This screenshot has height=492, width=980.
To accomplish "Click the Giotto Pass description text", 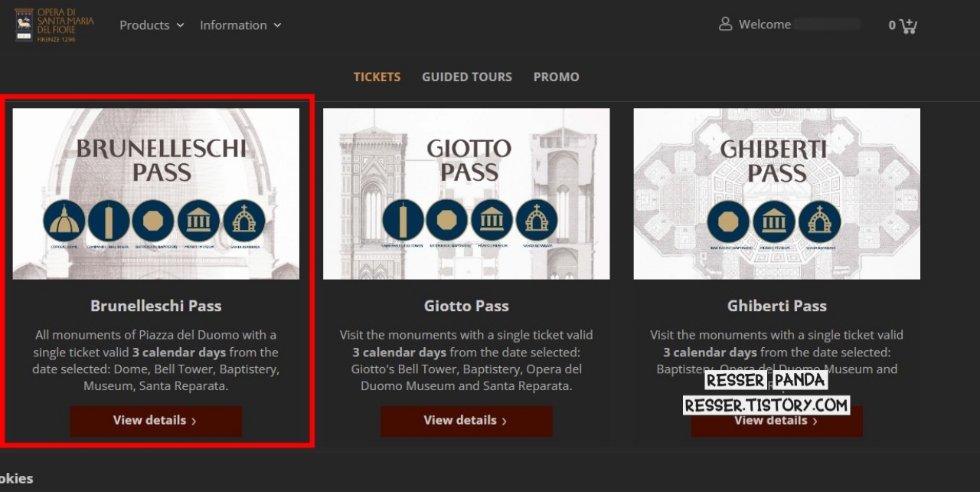I will [x=466, y=360].
